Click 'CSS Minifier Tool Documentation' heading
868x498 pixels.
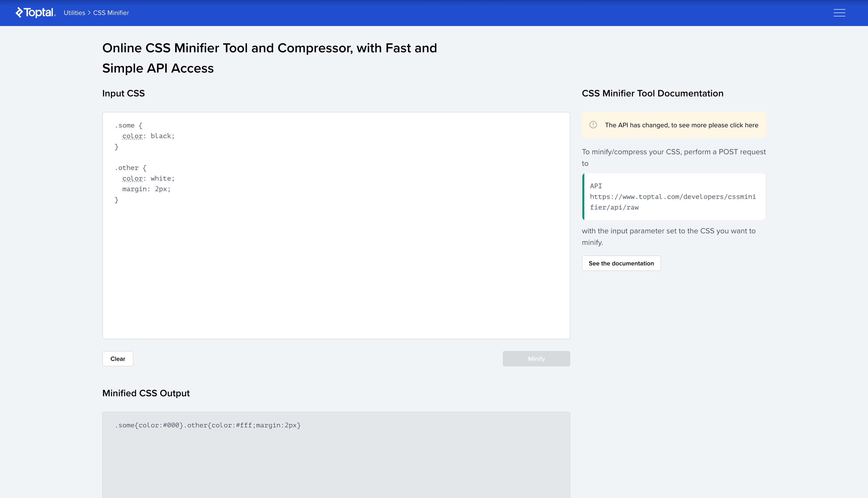pos(652,93)
